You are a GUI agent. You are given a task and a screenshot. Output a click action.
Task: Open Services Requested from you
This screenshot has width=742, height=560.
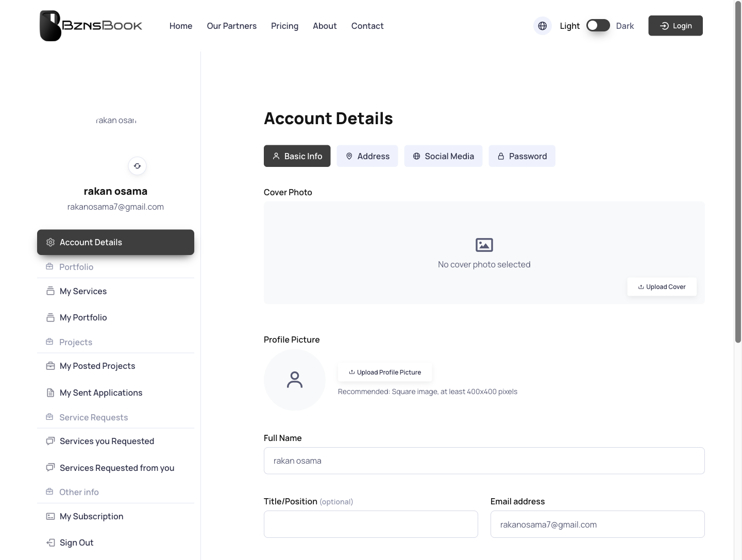pos(115,468)
